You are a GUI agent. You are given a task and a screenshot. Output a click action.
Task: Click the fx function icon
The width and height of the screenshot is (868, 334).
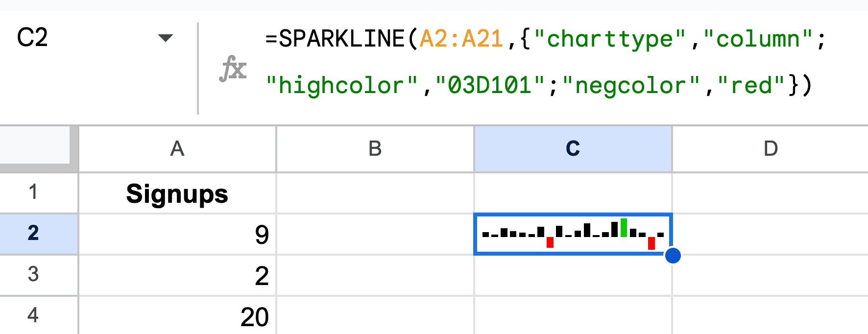pos(233,68)
